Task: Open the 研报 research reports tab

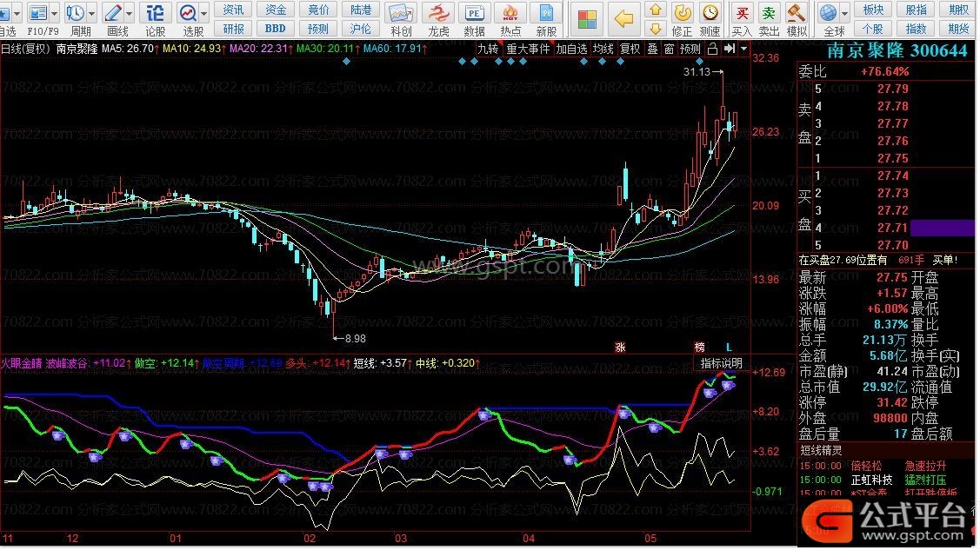Action: (233, 29)
